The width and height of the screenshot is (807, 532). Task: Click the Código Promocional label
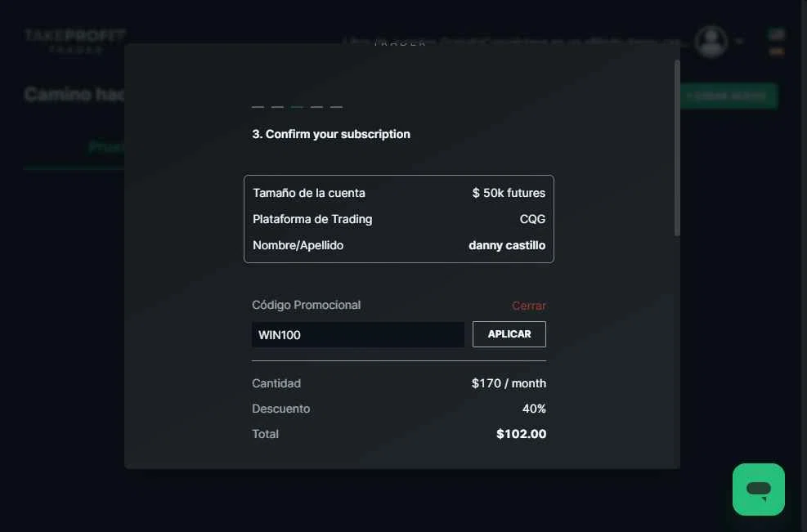pos(306,305)
